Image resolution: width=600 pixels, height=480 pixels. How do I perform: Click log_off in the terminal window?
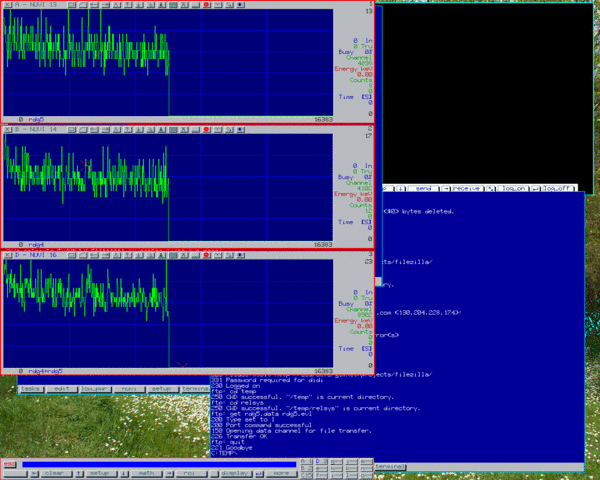558,188
